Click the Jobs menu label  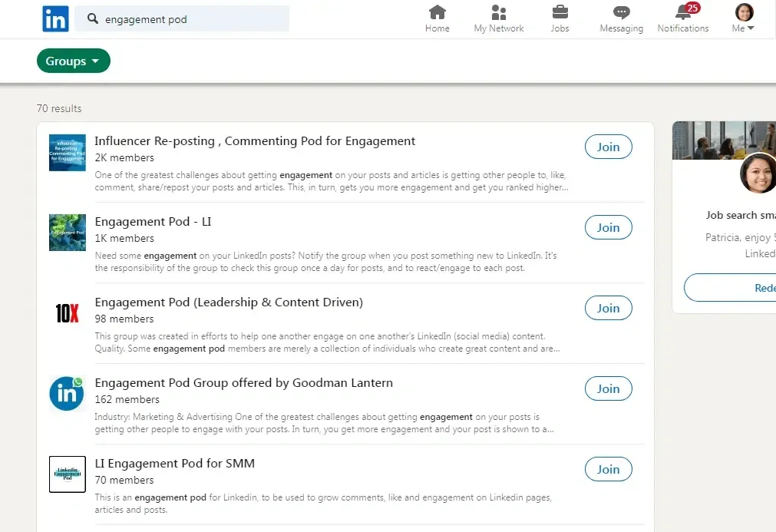point(560,28)
